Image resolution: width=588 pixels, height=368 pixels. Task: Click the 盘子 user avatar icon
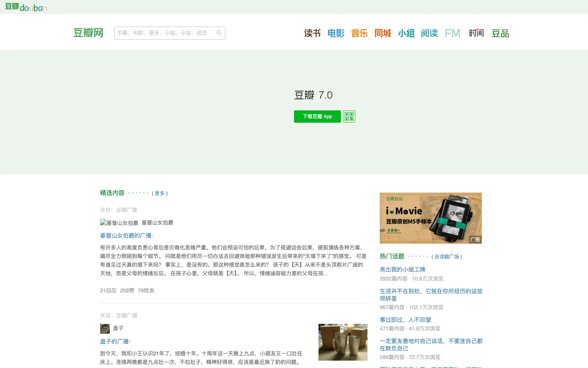(x=105, y=328)
